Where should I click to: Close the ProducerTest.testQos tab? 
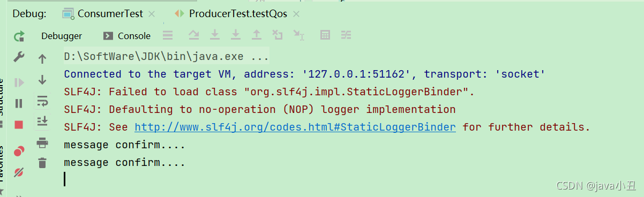click(x=296, y=14)
